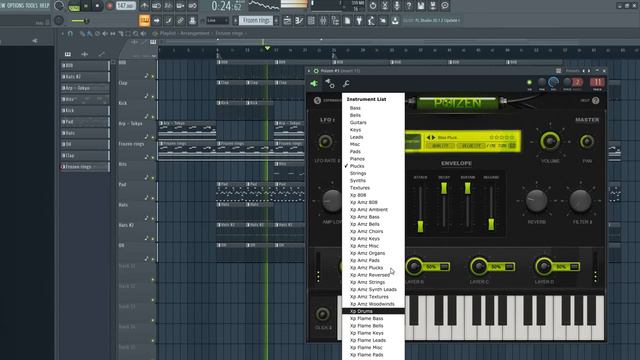Screen dimensions: 640x360
Task: Click the play button in the transport bar
Action: (86, 6)
